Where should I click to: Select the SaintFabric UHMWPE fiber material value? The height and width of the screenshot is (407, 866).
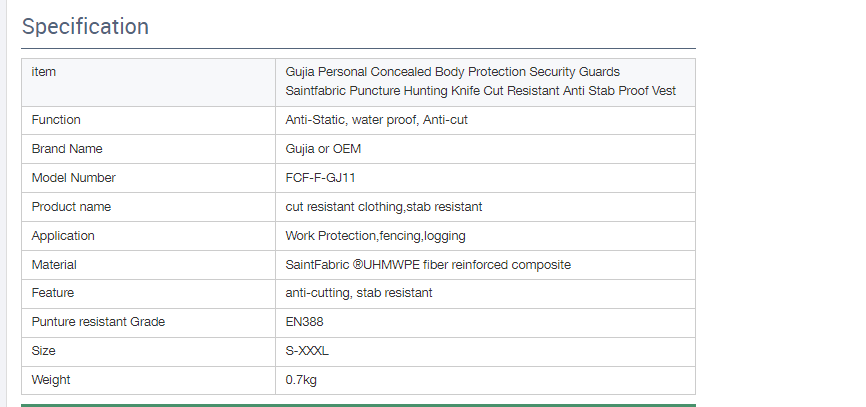(428, 265)
